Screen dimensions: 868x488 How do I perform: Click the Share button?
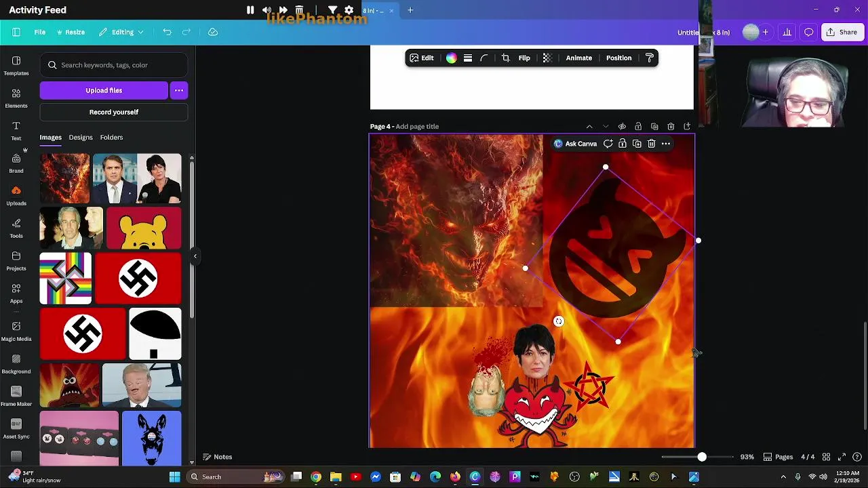pyautogui.click(x=842, y=32)
